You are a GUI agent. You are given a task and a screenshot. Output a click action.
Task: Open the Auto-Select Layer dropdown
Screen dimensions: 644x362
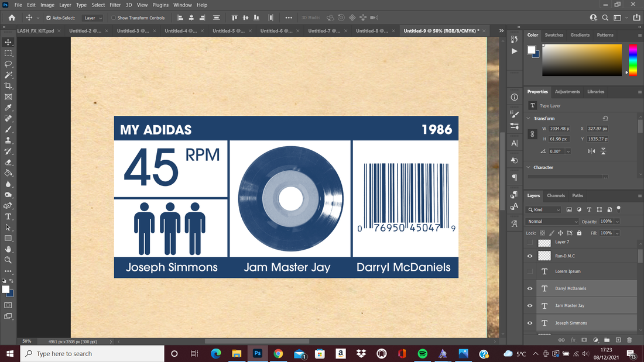(x=93, y=18)
